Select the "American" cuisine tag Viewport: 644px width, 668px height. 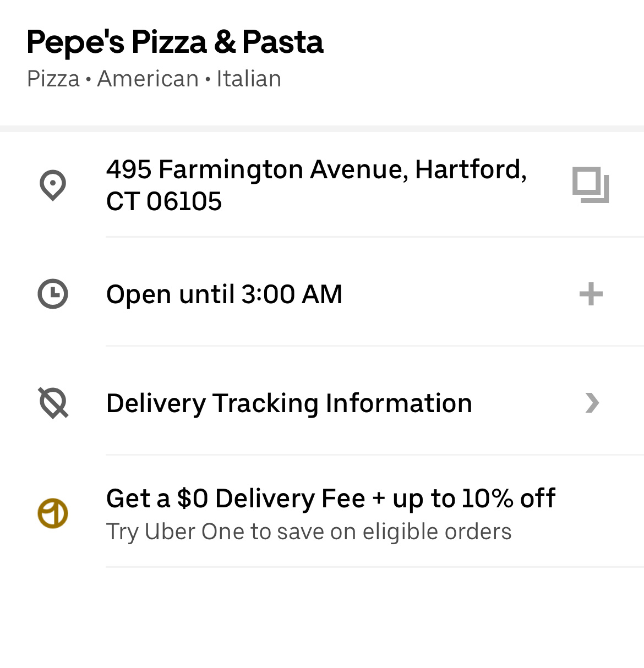(x=148, y=79)
